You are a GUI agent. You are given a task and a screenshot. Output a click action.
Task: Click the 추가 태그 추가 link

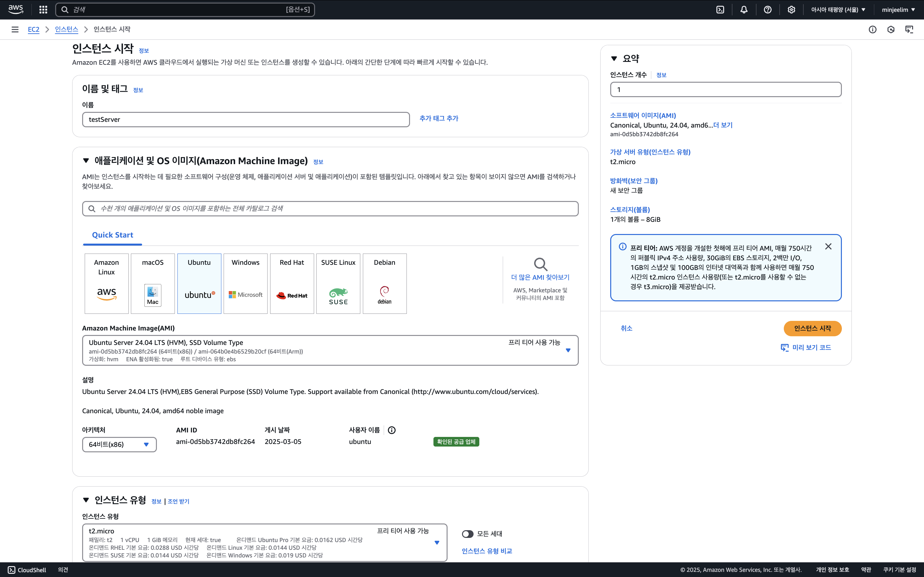coord(439,118)
